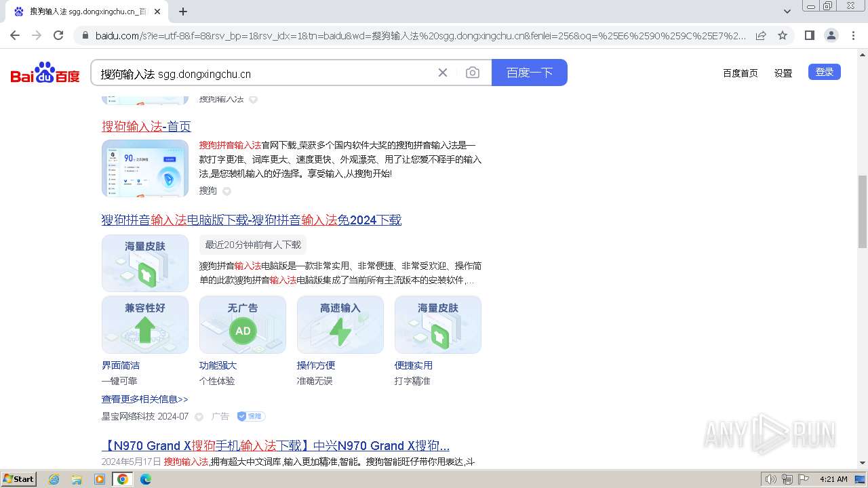Close the Baidu search tab
The image size is (868, 488).
point(157,12)
